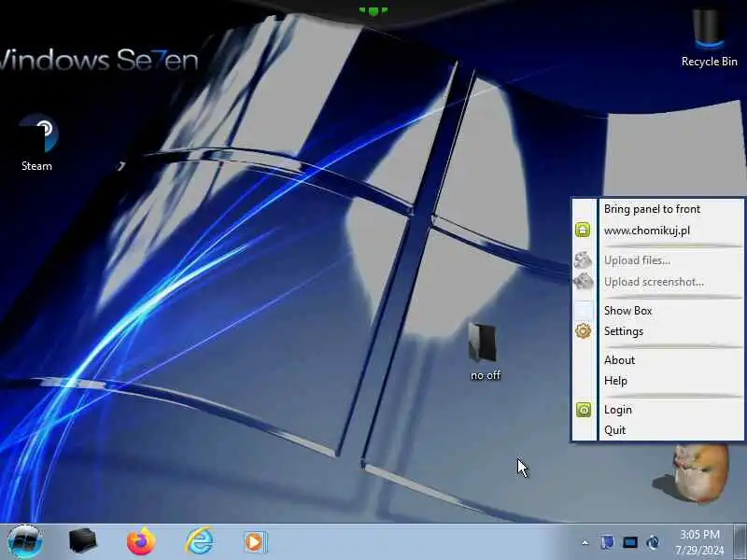Click the orange gear icon beside Settings
This screenshot has width=747, height=560.
coord(583,331)
